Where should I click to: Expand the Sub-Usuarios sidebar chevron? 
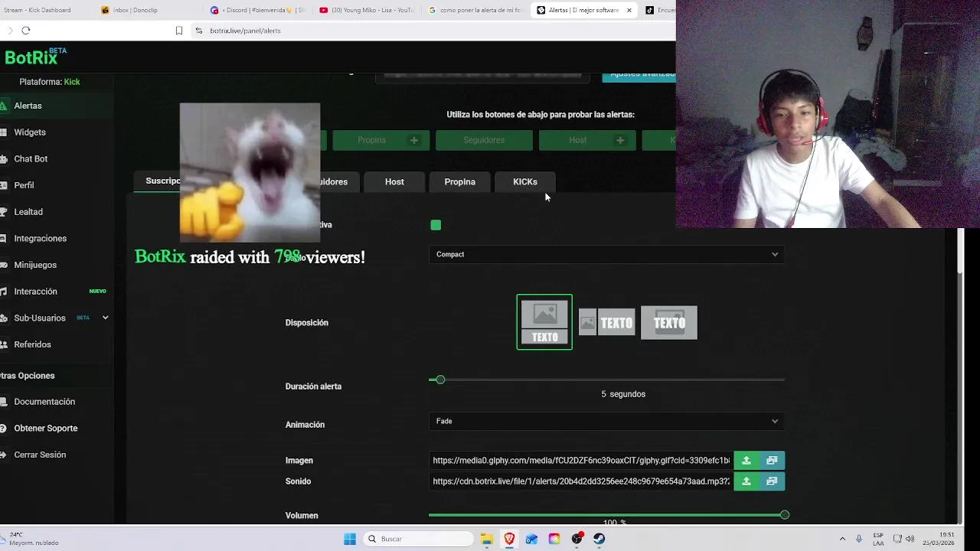[105, 318]
